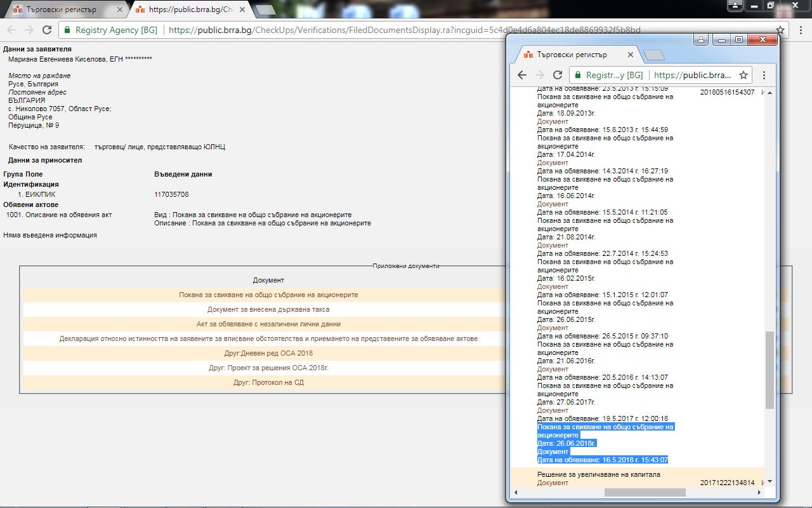Reload the page in the popup window
The image size is (812, 508).
pos(558,75)
